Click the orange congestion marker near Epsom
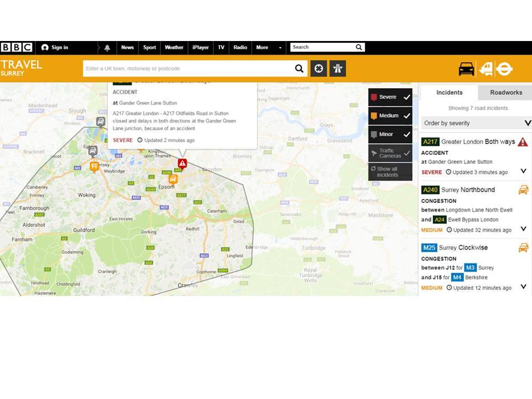Viewport: 532px width, 399px height. coord(173,179)
